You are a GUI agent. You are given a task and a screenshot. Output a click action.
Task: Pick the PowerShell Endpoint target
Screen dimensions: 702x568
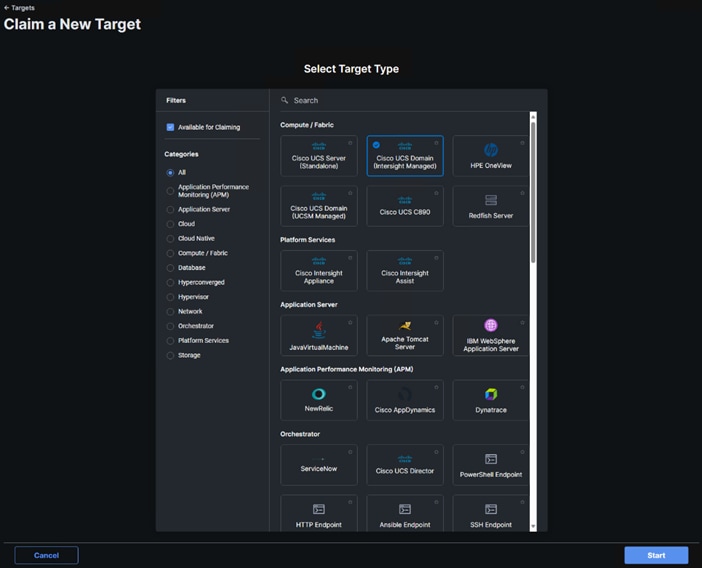491,465
